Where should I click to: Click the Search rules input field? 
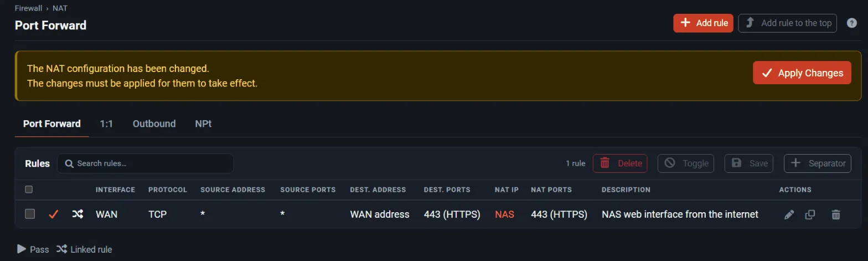(146, 163)
